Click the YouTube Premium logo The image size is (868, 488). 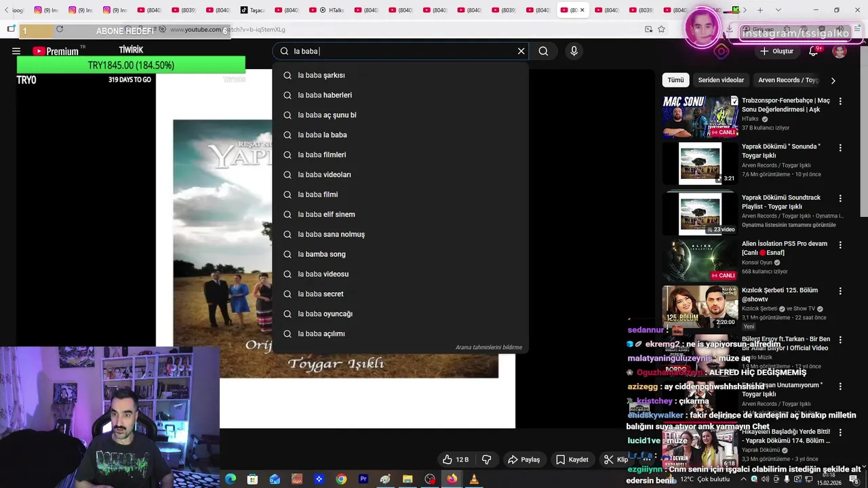coord(56,51)
